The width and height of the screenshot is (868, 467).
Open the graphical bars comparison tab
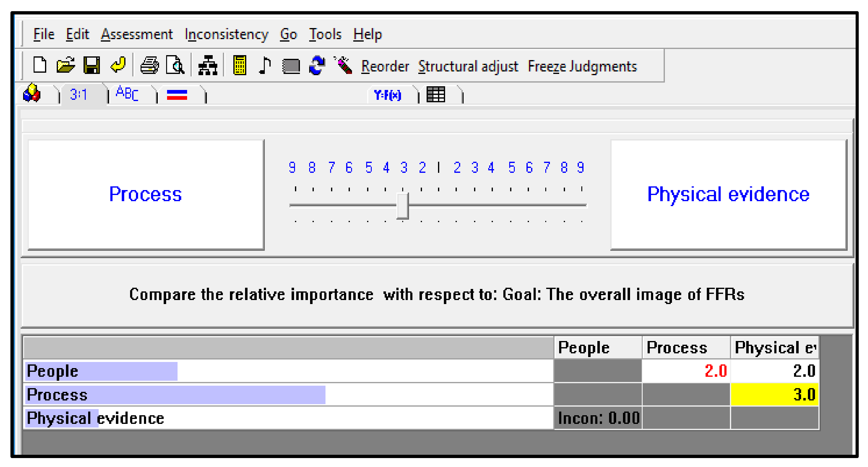[177, 95]
